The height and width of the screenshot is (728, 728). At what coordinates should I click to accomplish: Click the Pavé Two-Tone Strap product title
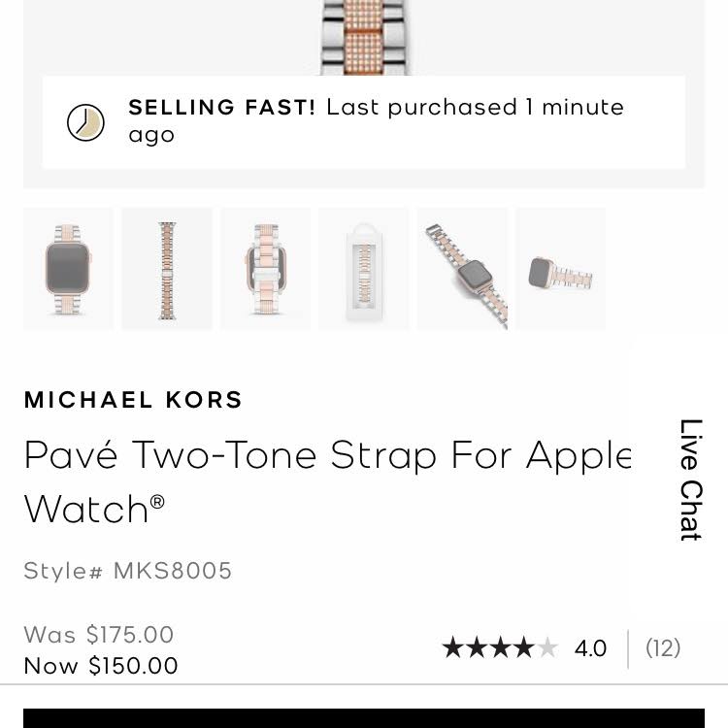[x=328, y=481]
